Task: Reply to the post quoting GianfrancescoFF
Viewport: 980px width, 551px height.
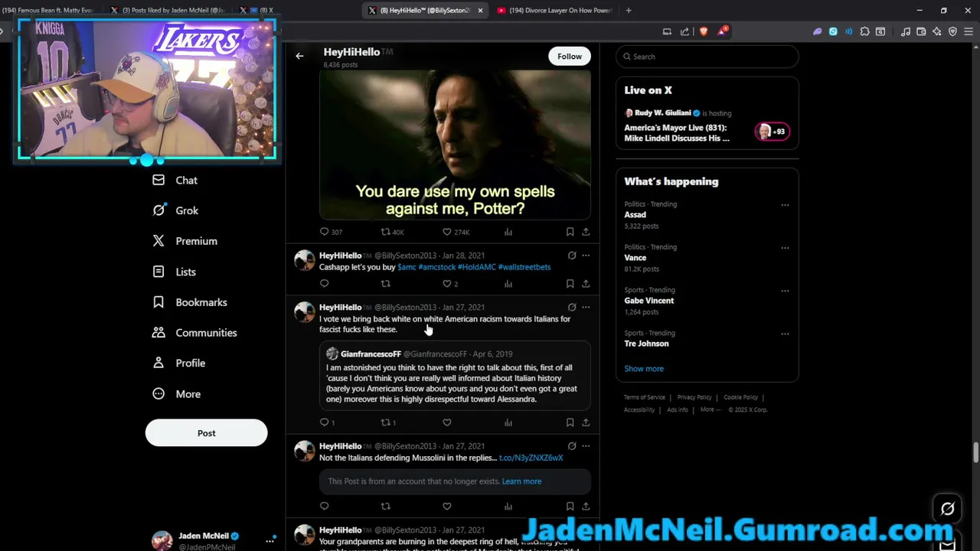Action: click(325, 422)
